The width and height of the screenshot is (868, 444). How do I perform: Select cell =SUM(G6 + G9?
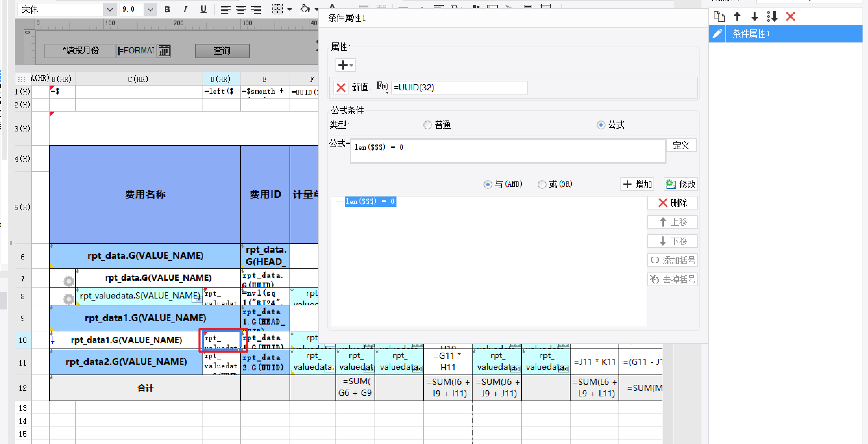pyautogui.click(x=355, y=388)
